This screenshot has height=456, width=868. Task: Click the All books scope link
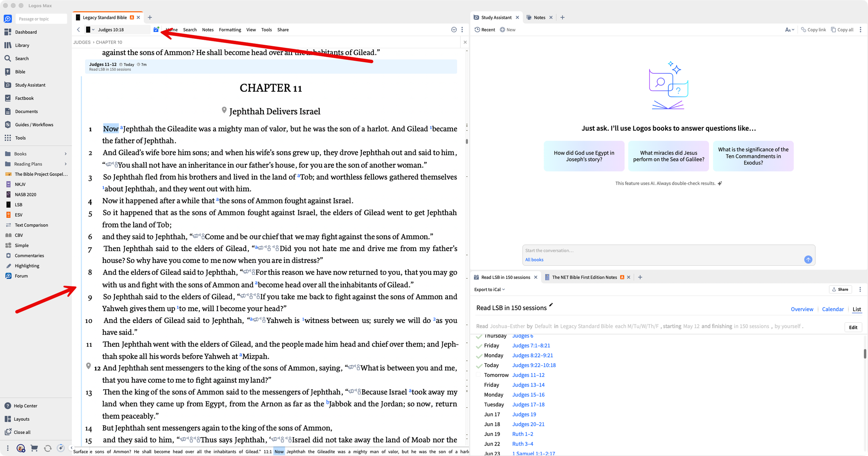click(x=534, y=259)
